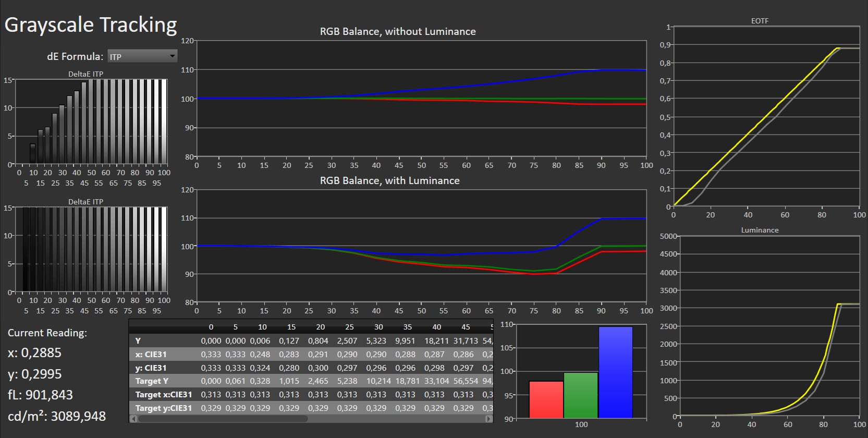
Task: Select the green bar in RGB bar chart
Action: [x=580, y=395]
